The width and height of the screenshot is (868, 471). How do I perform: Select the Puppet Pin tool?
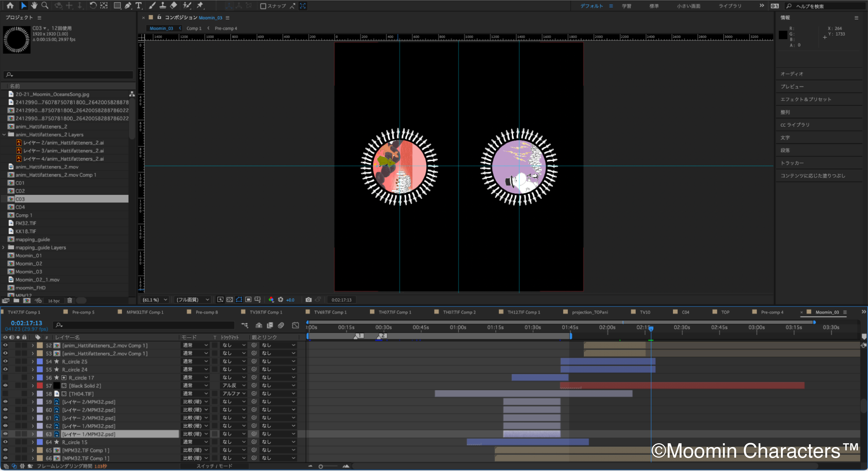coord(200,5)
